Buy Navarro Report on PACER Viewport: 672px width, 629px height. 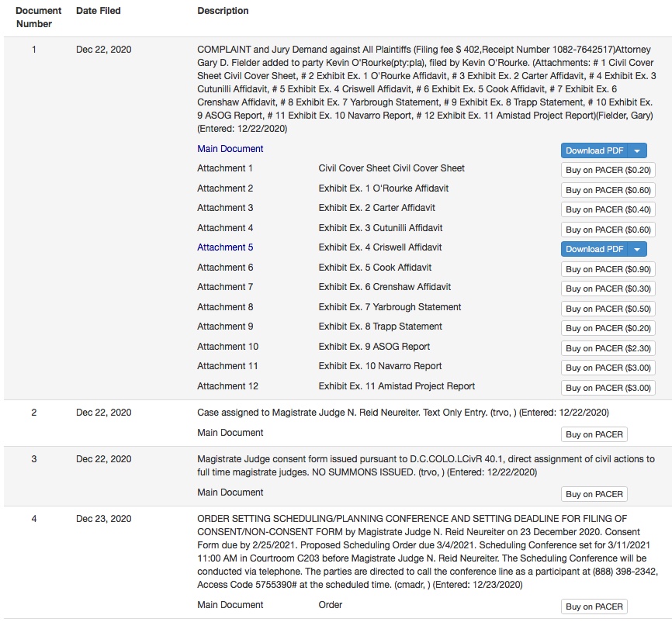click(608, 368)
